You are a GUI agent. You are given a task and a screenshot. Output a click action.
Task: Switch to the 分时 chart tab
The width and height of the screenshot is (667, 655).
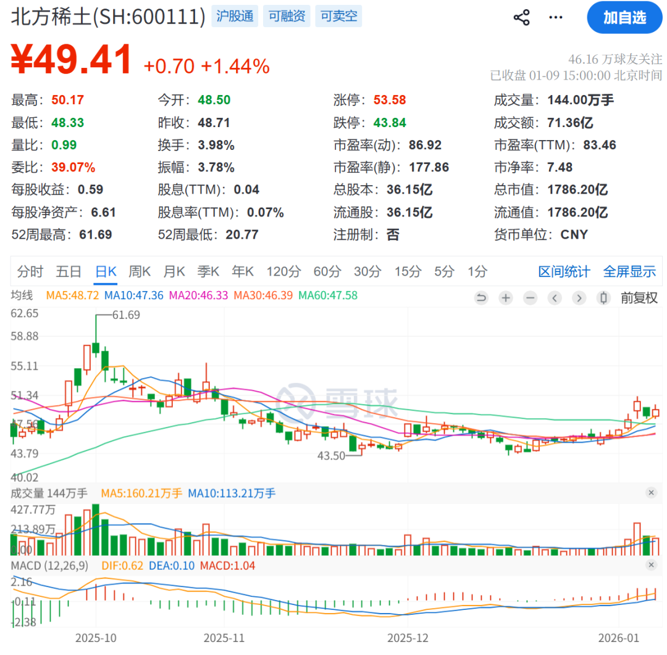30,271
